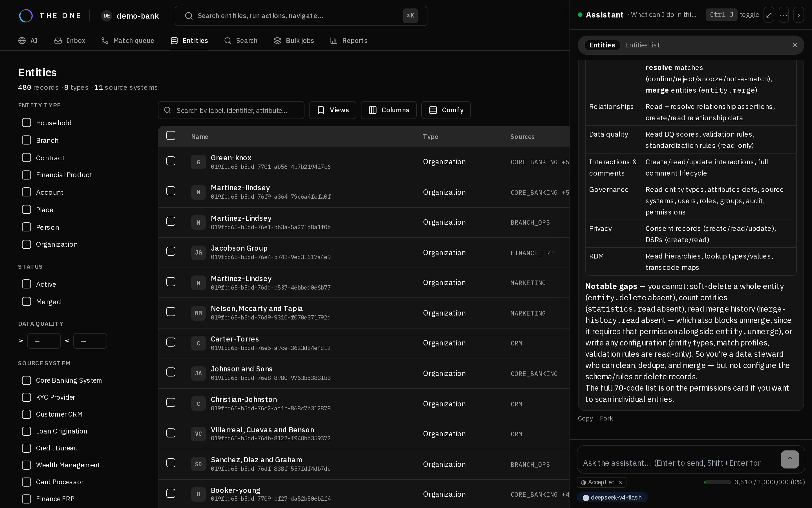Focus the global search entities box
Viewport: 812px width, 508px height.
[x=301, y=16]
